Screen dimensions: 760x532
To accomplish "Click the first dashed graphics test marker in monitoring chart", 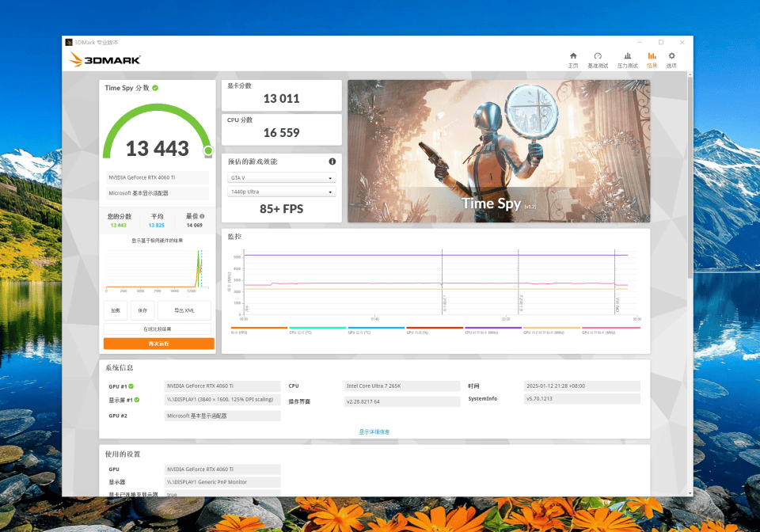I will 442,282.
